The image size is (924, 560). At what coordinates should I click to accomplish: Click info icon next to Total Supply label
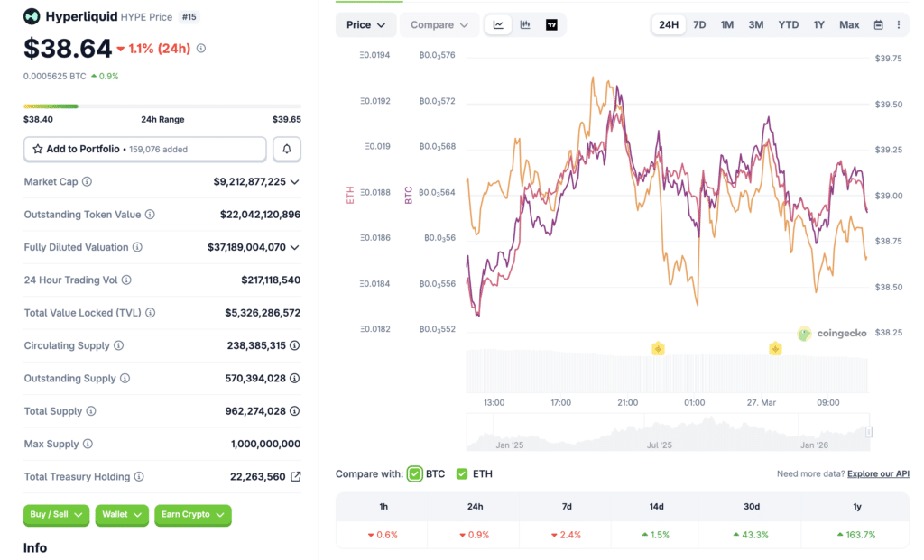(91, 411)
